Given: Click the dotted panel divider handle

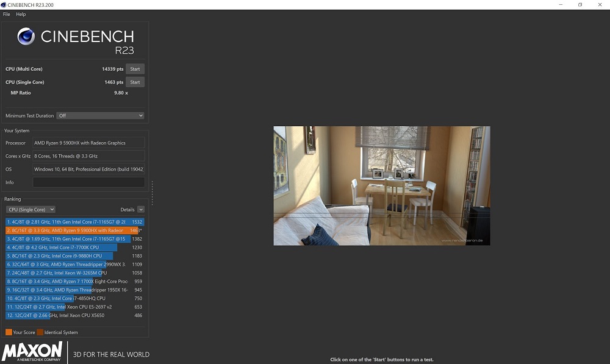Looking at the screenshot, I should pos(152,193).
